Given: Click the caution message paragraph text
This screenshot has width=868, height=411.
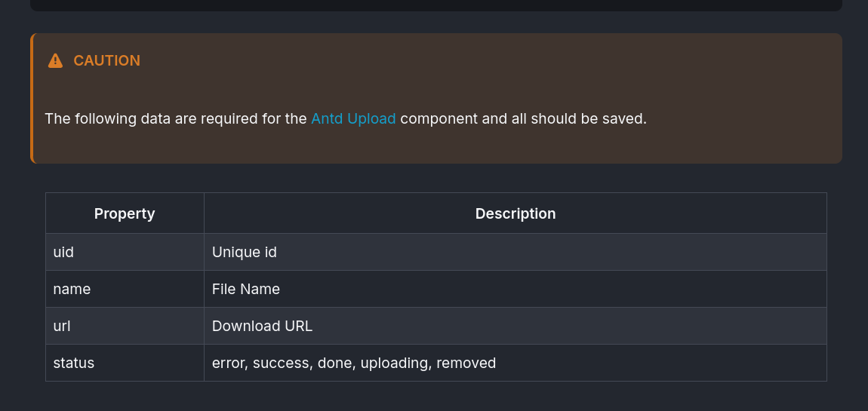Looking at the screenshot, I should coord(346,119).
